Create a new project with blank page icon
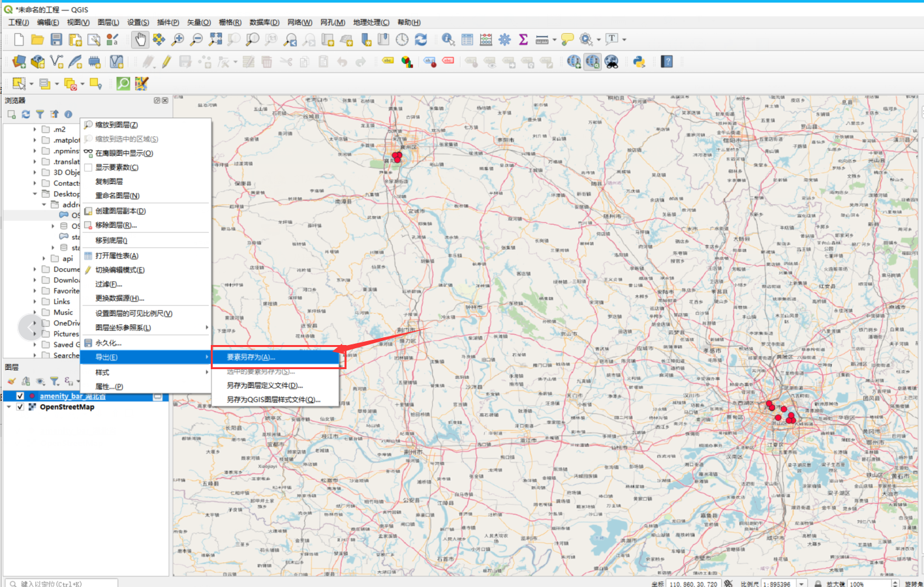Screen dimensions: 924x587 [x=19, y=40]
